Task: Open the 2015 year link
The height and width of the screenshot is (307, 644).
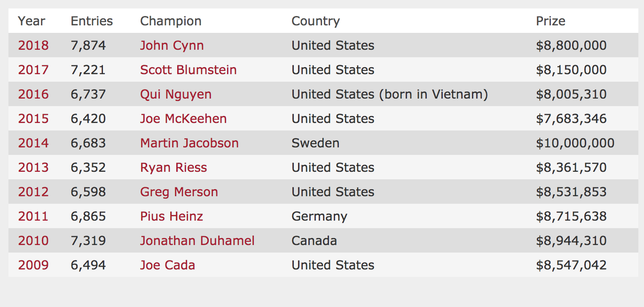Action: coord(33,119)
